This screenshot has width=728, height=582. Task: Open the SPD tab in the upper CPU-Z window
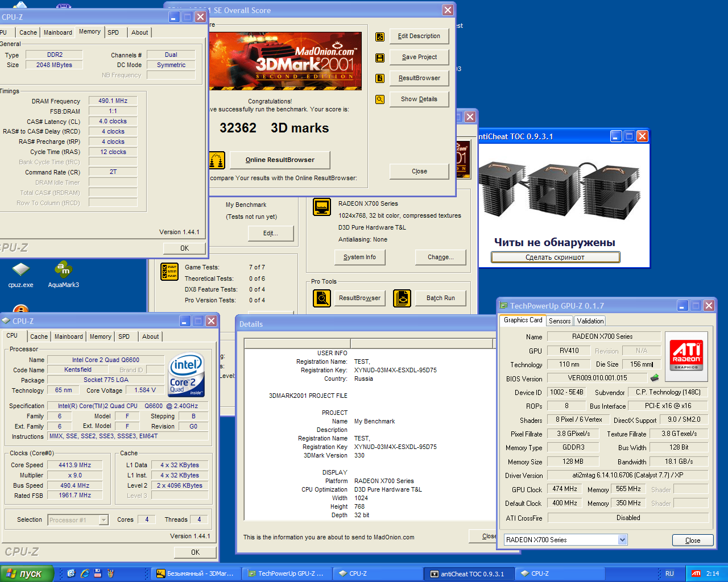tap(114, 32)
